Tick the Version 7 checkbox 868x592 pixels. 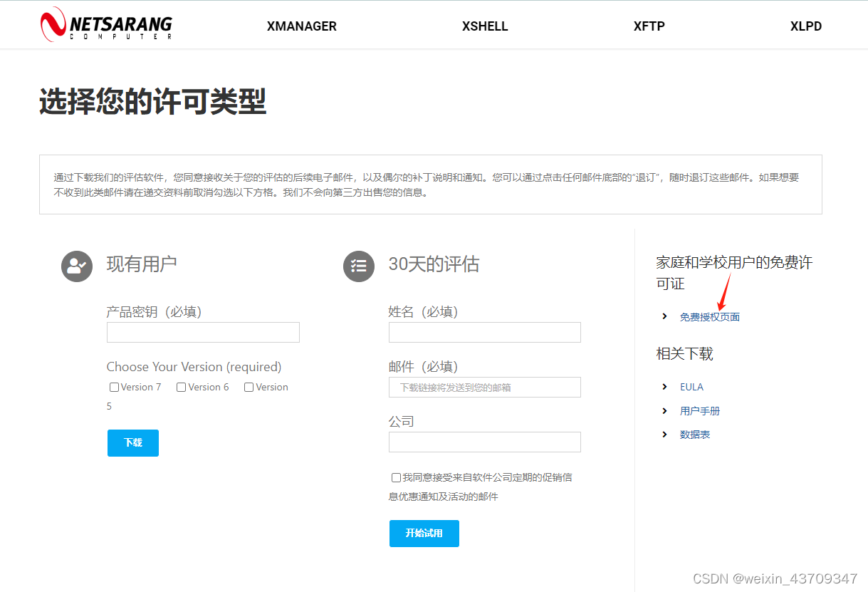point(114,388)
